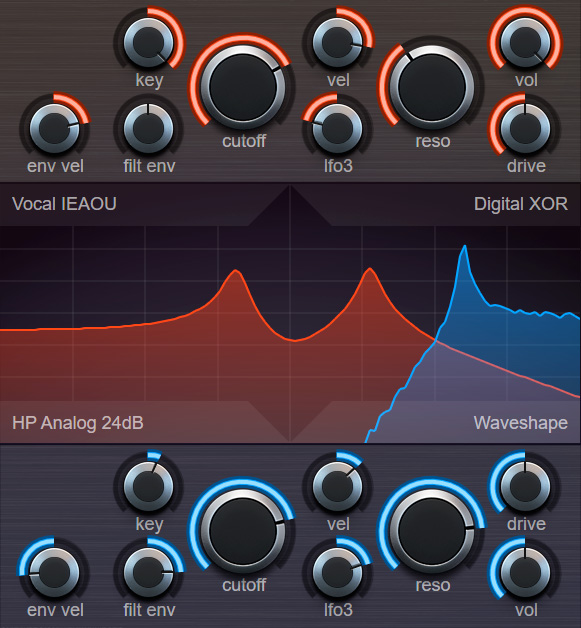The height and width of the screenshot is (628, 581).
Task: Click the red filter's left resonance peak
Action: 236,271
